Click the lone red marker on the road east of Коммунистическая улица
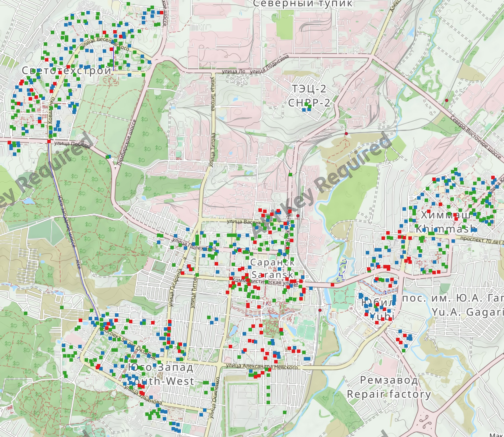The width and height of the screenshot is (504, 437). tap(332, 285)
